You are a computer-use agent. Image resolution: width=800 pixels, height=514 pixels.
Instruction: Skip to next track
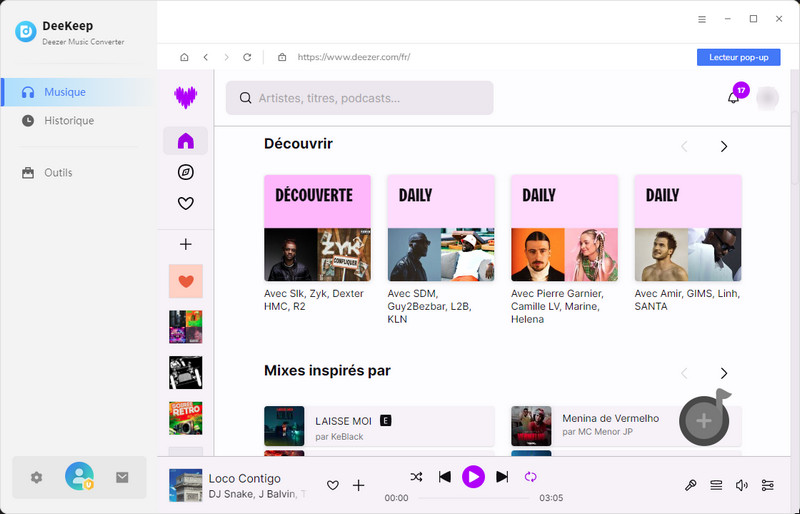point(502,477)
